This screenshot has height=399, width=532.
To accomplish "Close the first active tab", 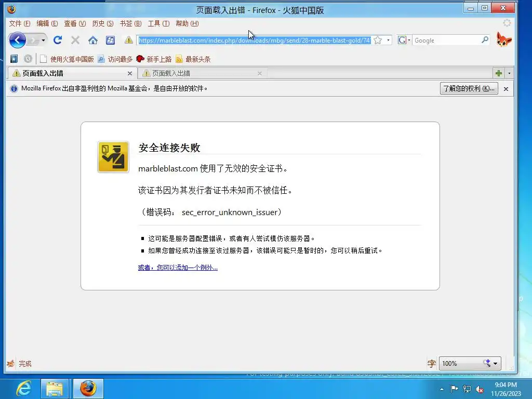I will point(129,73).
